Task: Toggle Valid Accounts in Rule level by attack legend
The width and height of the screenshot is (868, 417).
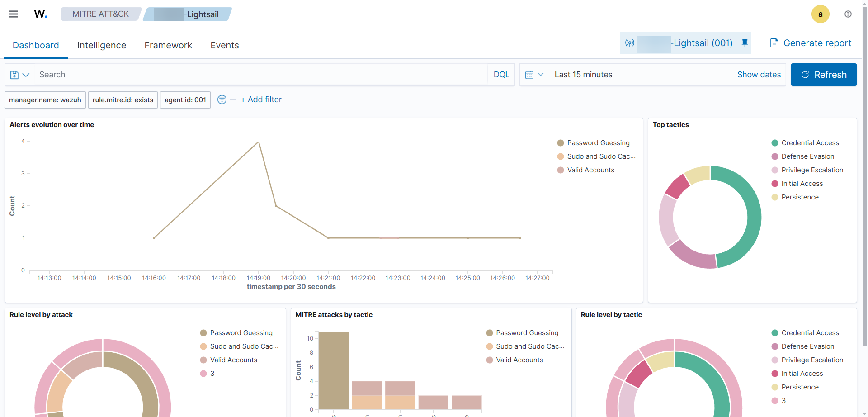Action: pyautogui.click(x=229, y=360)
